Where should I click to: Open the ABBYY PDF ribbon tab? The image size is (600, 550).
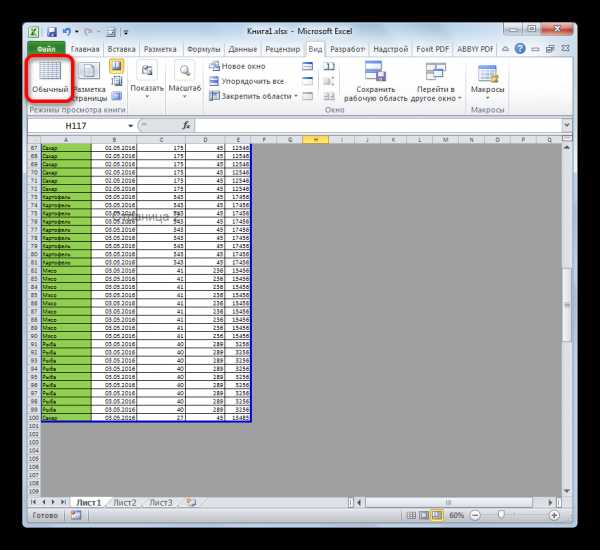click(x=475, y=49)
